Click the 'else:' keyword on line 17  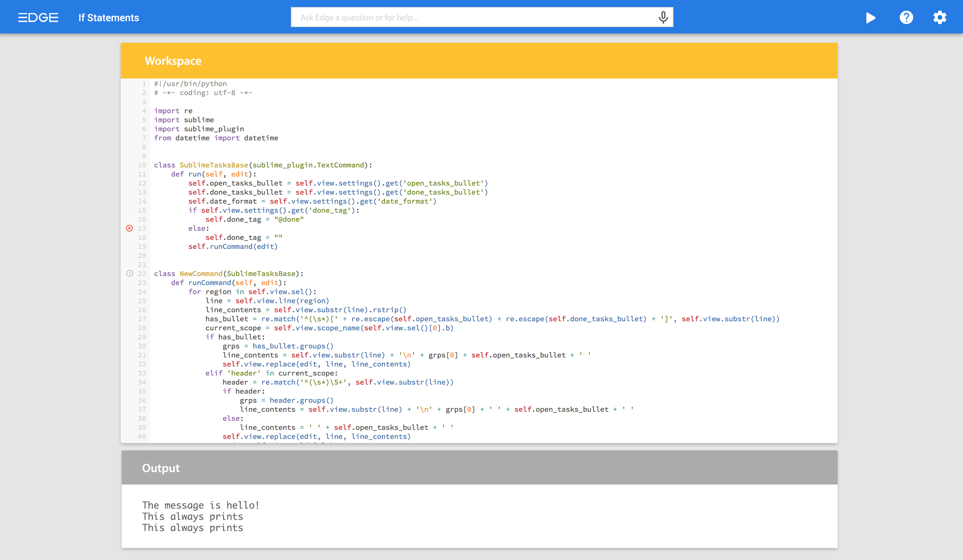coord(198,229)
